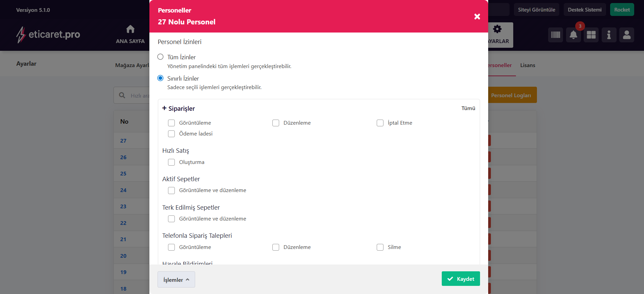644x294 pixels.
Task: Open Destek Sistemi from top bar
Action: point(584,10)
